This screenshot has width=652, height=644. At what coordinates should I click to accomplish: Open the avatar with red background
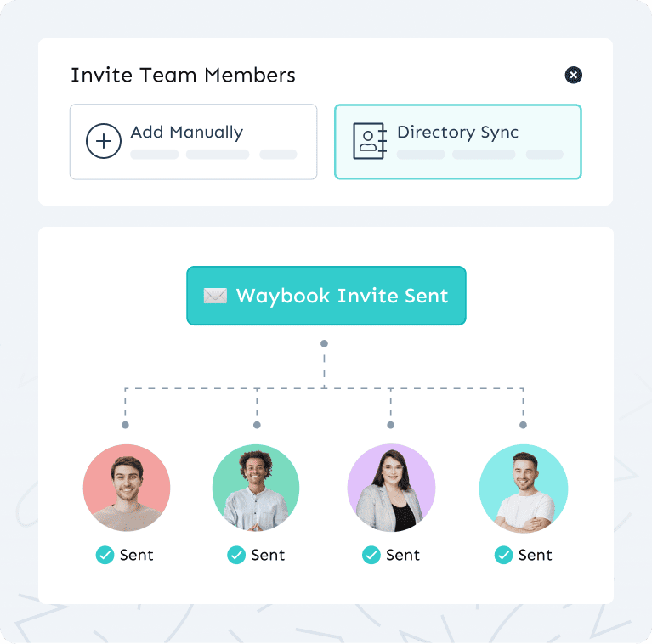coord(127,488)
